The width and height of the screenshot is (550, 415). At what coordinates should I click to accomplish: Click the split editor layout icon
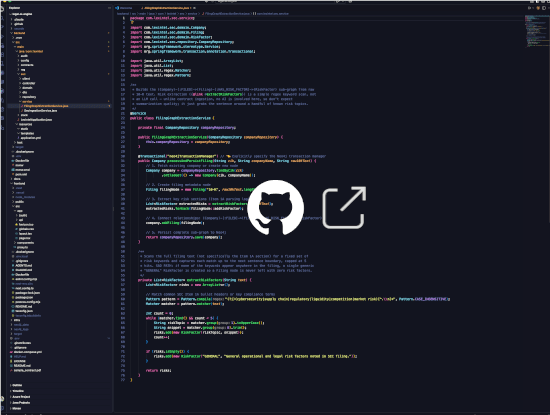[x=544, y=8]
